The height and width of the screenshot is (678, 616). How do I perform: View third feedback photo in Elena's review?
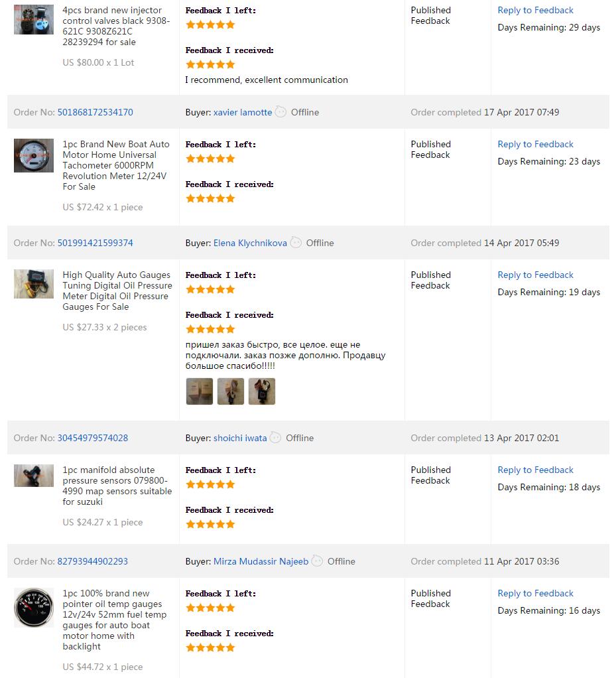(262, 391)
